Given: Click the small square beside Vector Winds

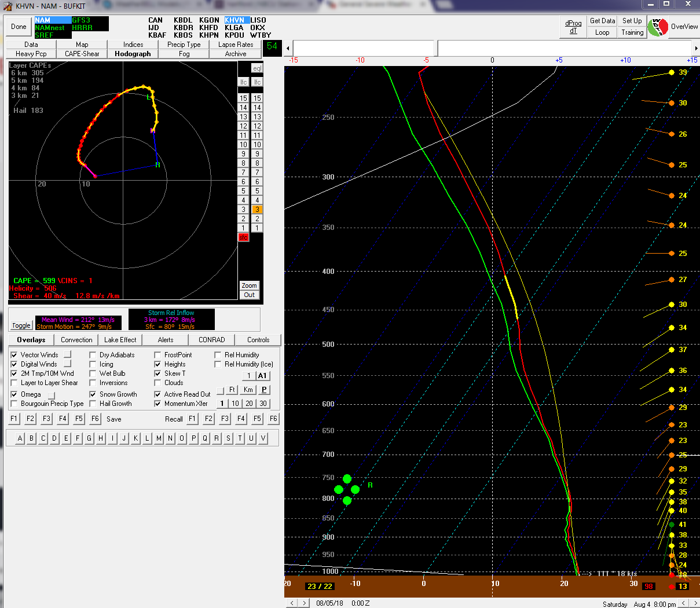Looking at the screenshot, I should (x=67, y=354).
